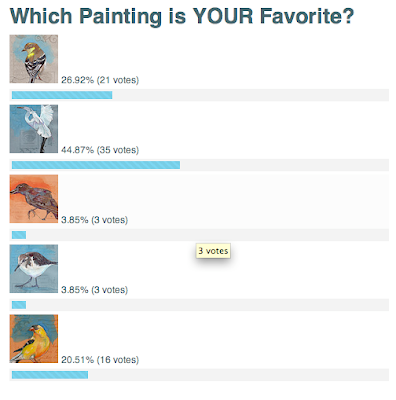Viewport: 396px width, 400px height.
Task: Click the 26.92% (21 votes) result label
Action: click(x=100, y=80)
